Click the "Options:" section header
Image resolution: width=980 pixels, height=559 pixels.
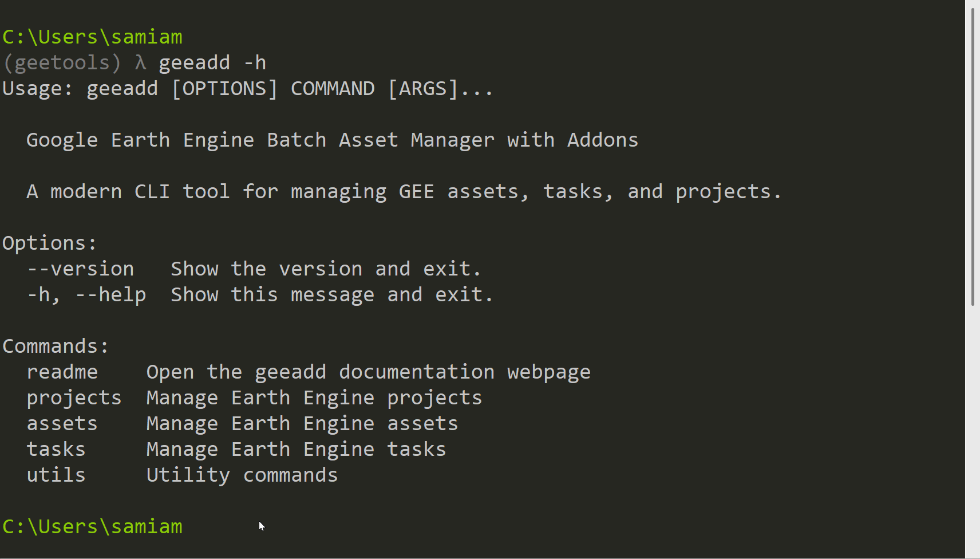[50, 243]
